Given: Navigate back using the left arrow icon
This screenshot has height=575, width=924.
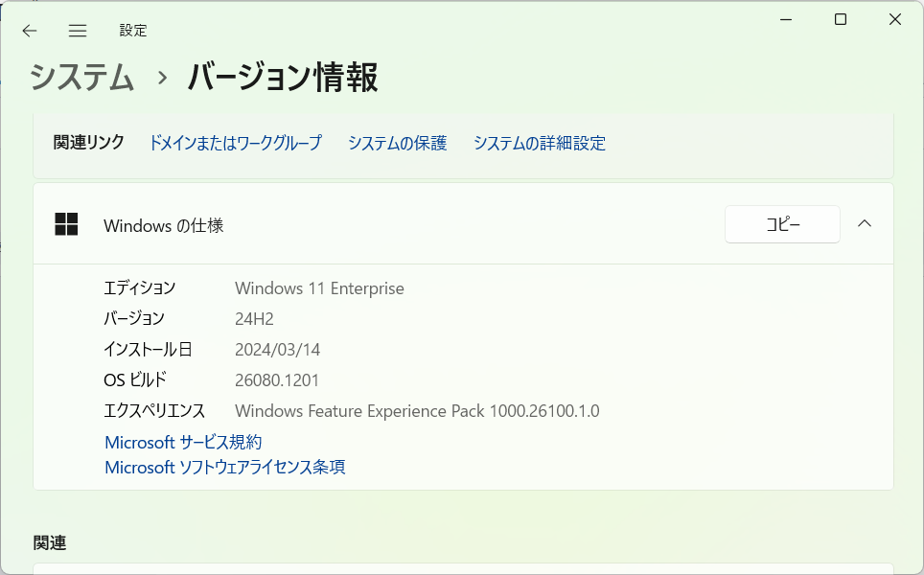Looking at the screenshot, I should coord(30,30).
